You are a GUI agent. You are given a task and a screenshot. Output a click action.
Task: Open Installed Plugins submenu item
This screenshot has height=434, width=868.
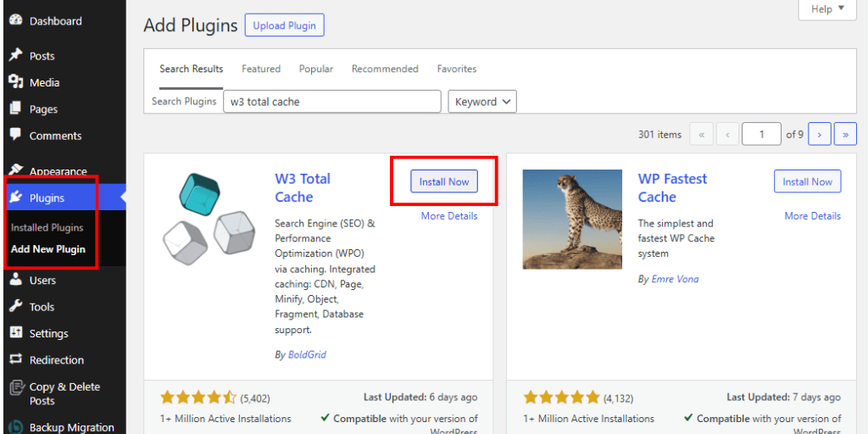tap(47, 227)
